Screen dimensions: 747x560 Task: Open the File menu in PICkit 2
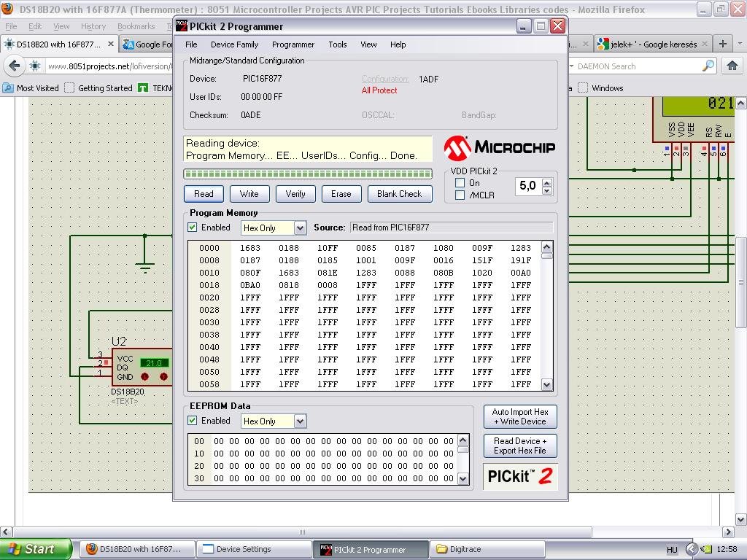tap(191, 44)
